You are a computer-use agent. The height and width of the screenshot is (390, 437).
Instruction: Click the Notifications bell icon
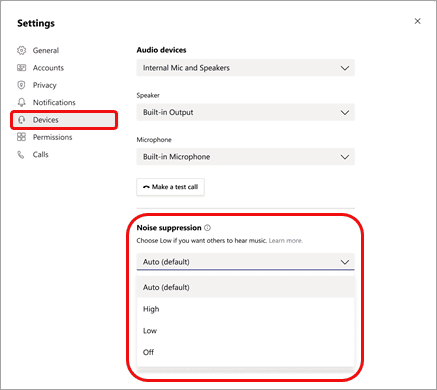tap(21, 102)
